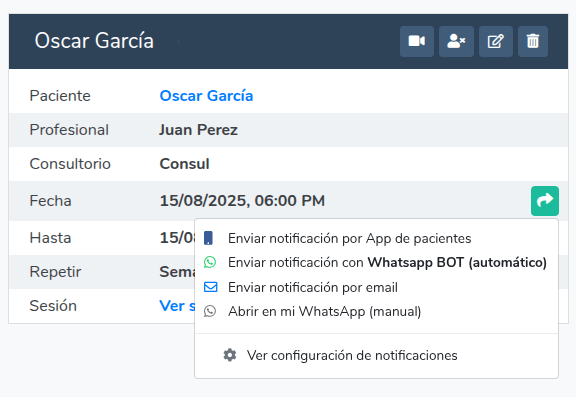The image size is (576, 397).
Task: Click the Fecha label
Action: coord(50,201)
